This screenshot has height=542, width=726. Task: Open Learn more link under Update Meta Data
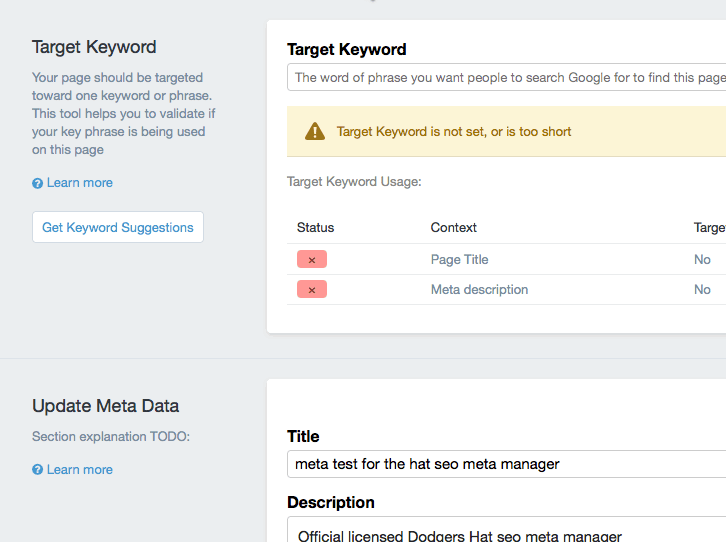coord(80,469)
